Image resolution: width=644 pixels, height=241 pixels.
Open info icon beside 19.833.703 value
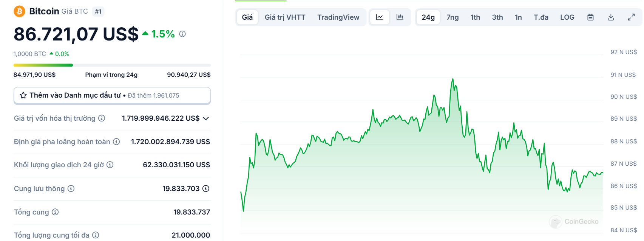click(206, 188)
